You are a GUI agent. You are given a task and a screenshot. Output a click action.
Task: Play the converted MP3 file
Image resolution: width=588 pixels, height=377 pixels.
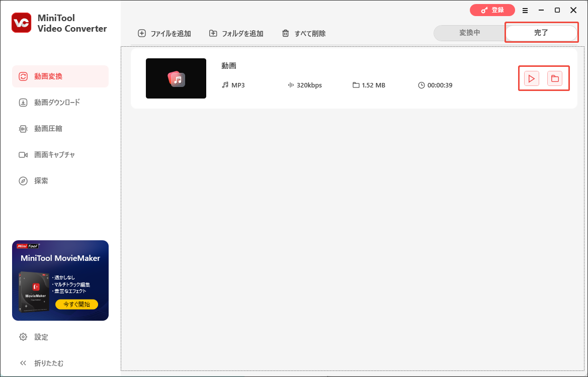click(x=531, y=79)
